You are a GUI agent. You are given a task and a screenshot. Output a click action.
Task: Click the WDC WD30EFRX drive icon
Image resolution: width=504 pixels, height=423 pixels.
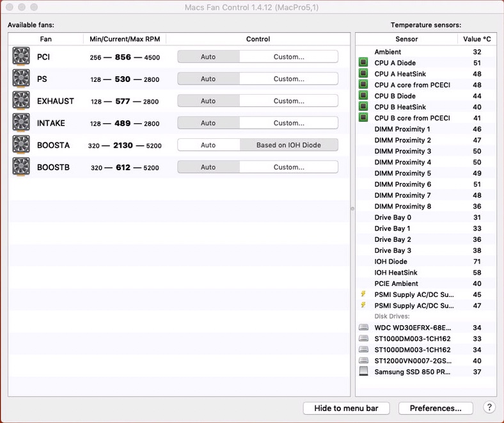[x=363, y=328]
